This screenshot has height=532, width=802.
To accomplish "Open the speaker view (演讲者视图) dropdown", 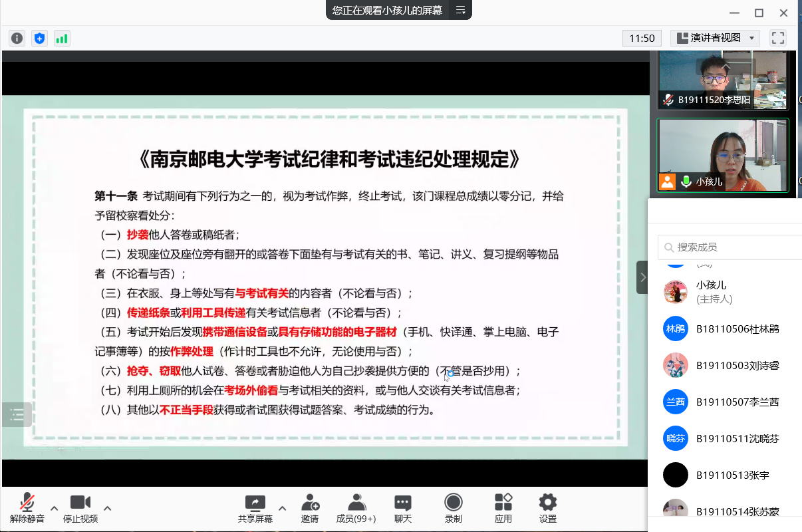I will tap(716, 38).
